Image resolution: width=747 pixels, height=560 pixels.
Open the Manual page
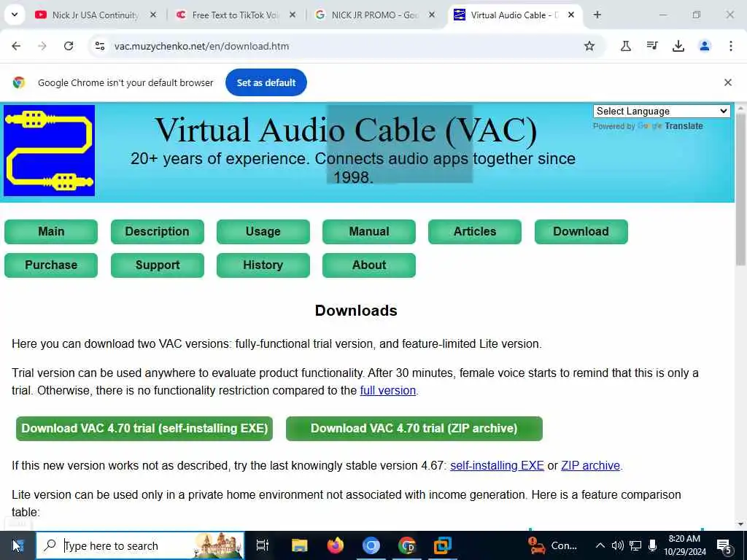[x=368, y=231]
